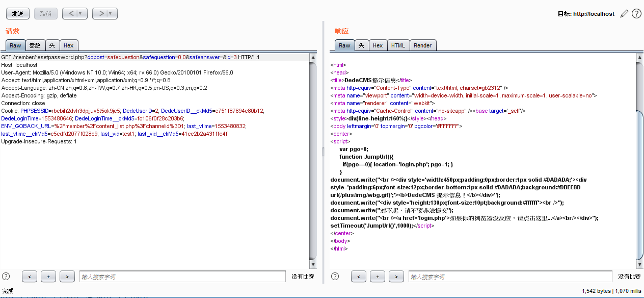Click the 响应 panel heading
The height and width of the screenshot is (298, 644).
341,31
